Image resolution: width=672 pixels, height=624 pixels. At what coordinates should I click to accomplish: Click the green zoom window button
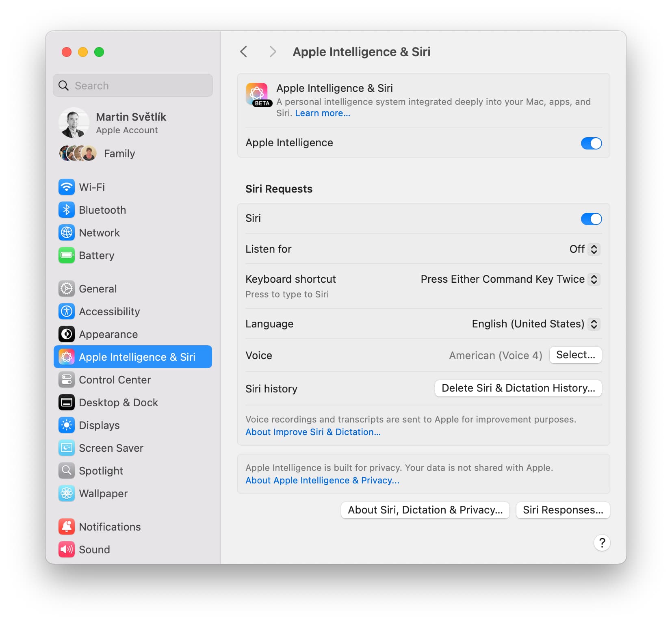click(x=99, y=52)
